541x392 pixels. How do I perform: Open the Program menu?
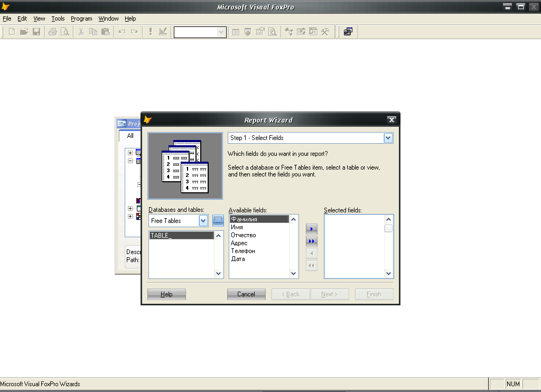coord(81,18)
